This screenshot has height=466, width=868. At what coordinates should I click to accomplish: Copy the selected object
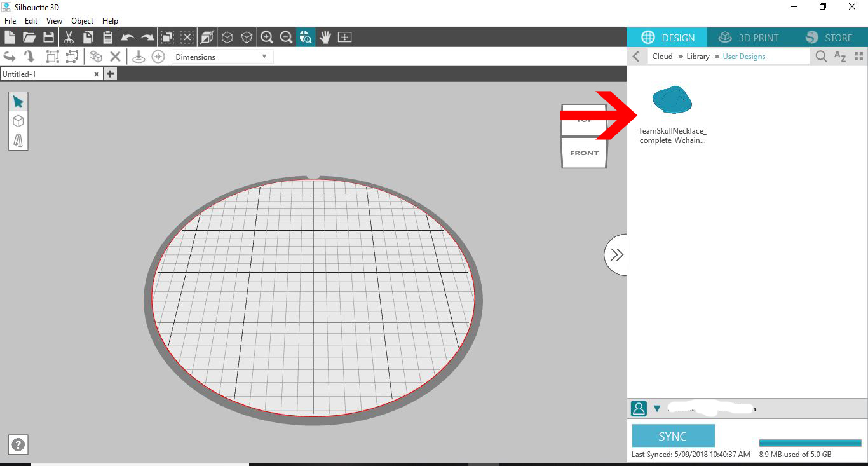pyautogui.click(x=88, y=38)
